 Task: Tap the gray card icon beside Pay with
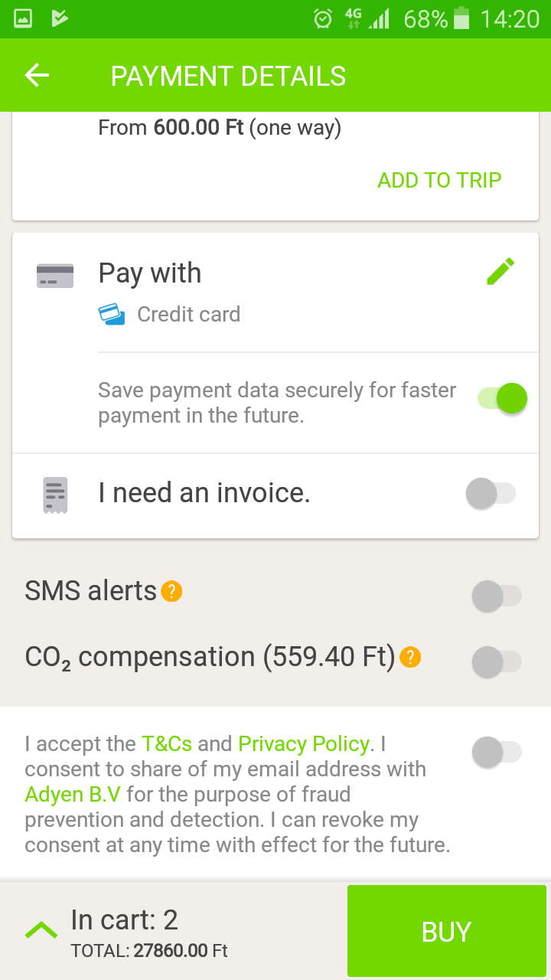(55, 276)
